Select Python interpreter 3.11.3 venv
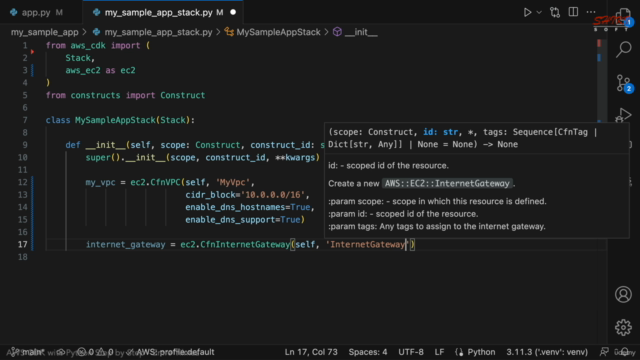The height and width of the screenshot is (360, 640). pyautogui.click(x=547, y=352)
